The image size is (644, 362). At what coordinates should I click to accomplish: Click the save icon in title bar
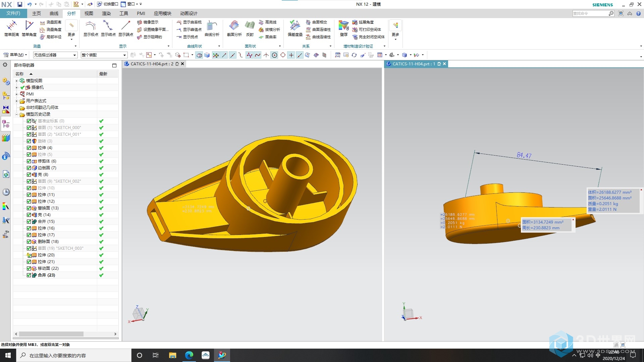coord(20,4)
